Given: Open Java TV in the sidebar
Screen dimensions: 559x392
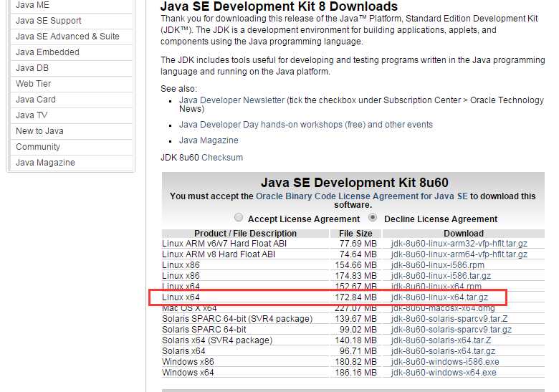Looking at the screenshot, I should point(32,115).
